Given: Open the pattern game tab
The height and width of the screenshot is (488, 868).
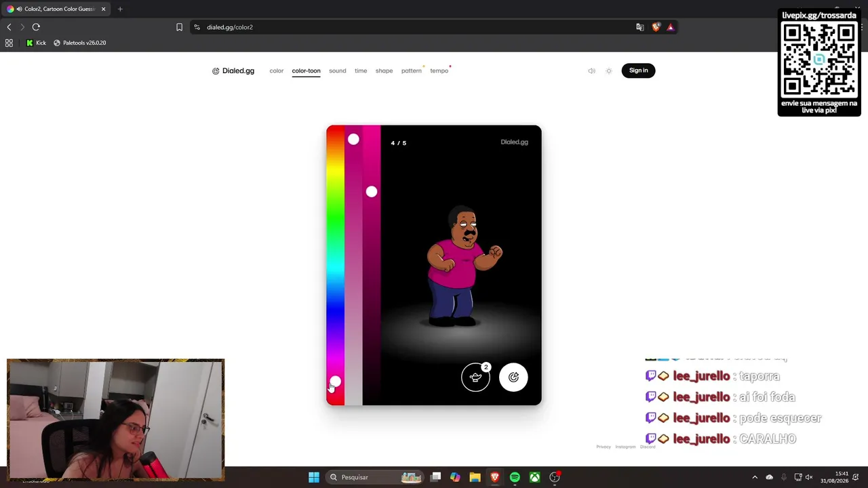Looking at the screenshot, I should click(x=411, y=70).
